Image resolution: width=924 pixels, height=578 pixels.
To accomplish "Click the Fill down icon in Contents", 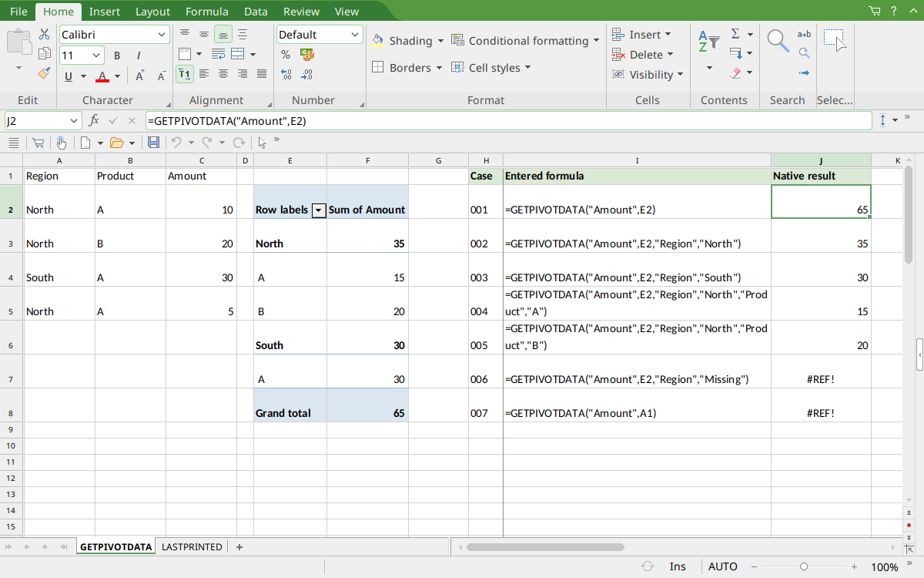I will (735, 54).
